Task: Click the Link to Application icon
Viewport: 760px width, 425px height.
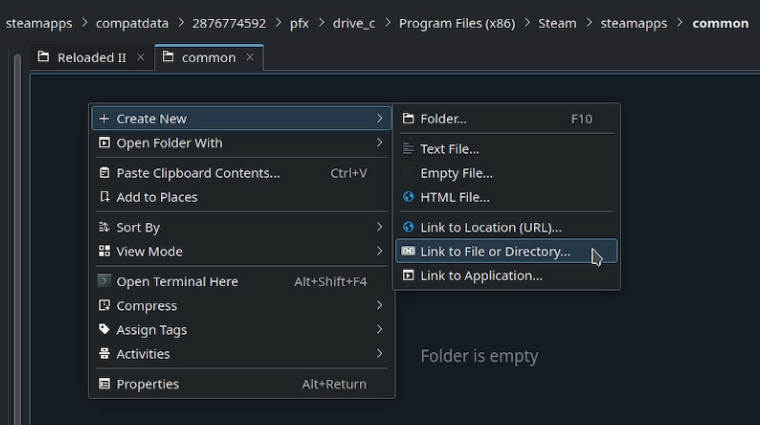Action: coord(408,275)
